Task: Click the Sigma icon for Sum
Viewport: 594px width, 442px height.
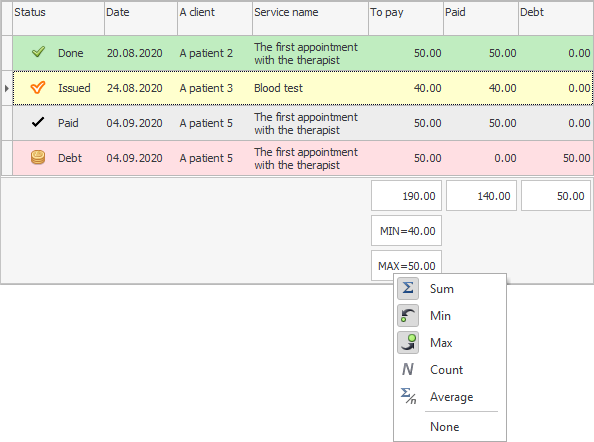Action: tap(408, 288)
